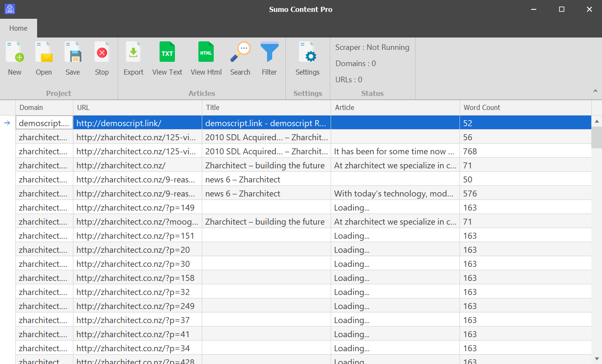Select the http://demoscript.link/ URL cell
Image resolution: width=602 pixels, height=364 pixels.
[x=137, y=123]
